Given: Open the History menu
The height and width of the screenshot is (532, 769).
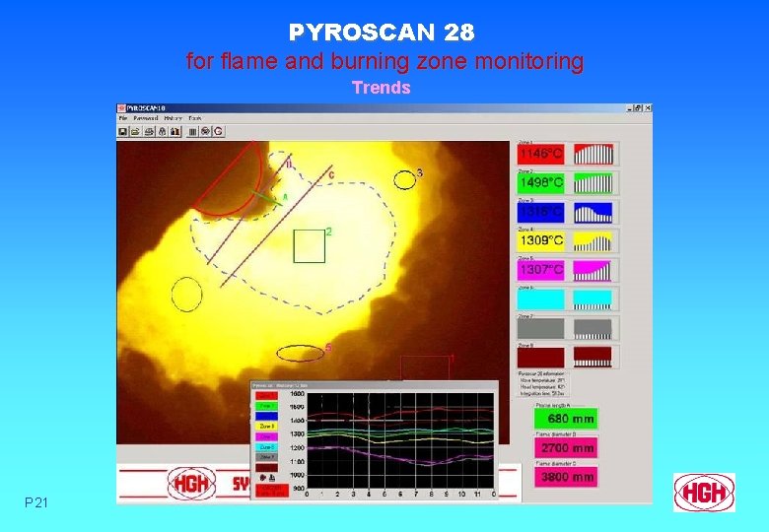Looking at the screenshot, I should 174,118.
